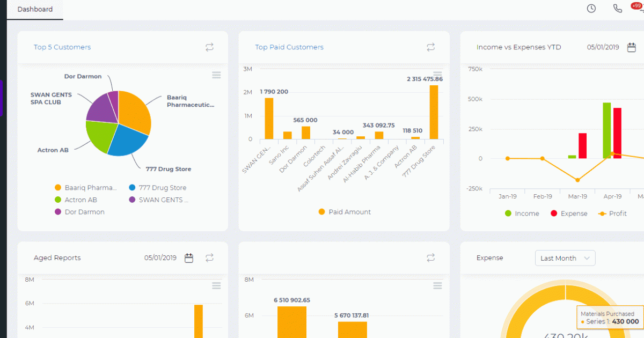Click the 05/01/2019 date field beside Income vs Expenses YTD
This screenshot has height=338, width=644.
pos(603,47)
